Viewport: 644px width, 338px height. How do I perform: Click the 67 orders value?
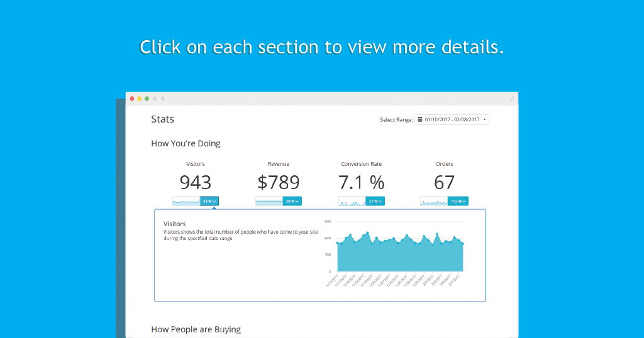click(x=445, y=183)
